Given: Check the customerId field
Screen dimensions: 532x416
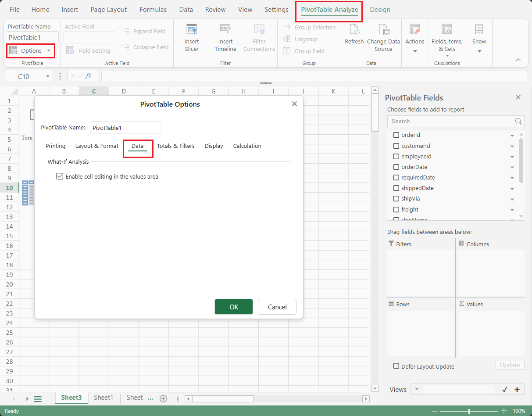Looking at the screenshot, I should click(x=396, y=146).
